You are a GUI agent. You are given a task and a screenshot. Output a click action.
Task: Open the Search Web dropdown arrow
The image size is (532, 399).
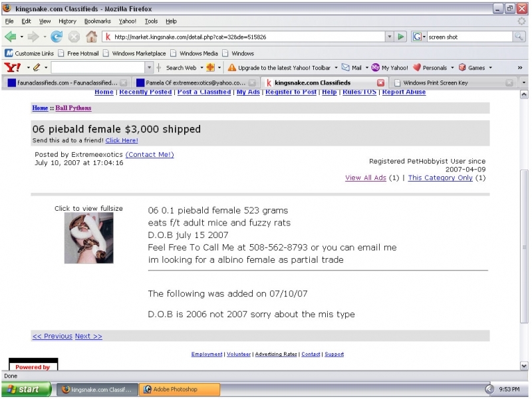pyautogui.click(x=201, y=68)
